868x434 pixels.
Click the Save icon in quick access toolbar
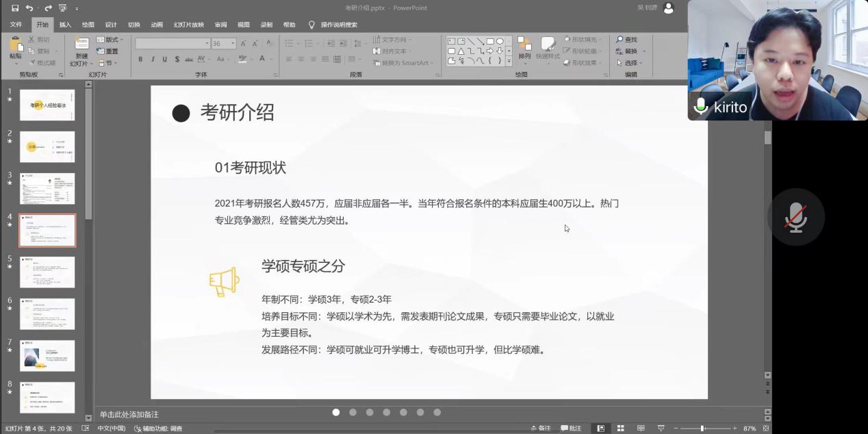point(15,8)
